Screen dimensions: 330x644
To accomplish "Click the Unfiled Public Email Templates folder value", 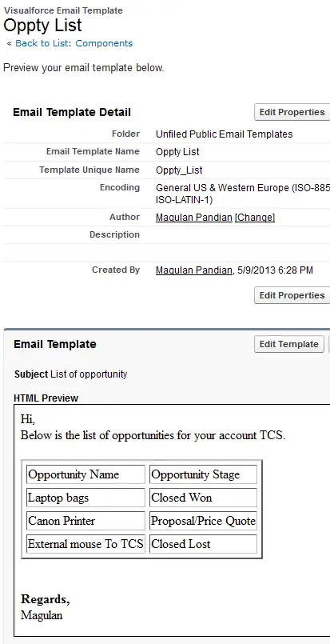I will (224, 134).
